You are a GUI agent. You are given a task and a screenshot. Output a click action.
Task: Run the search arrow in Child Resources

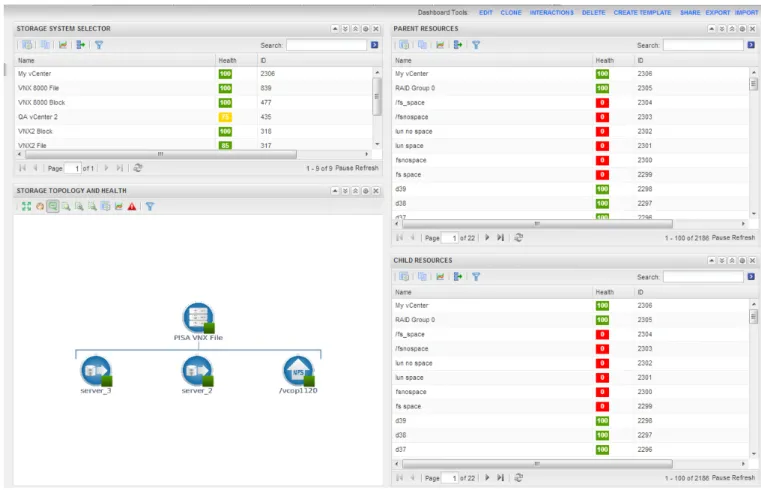751,277
